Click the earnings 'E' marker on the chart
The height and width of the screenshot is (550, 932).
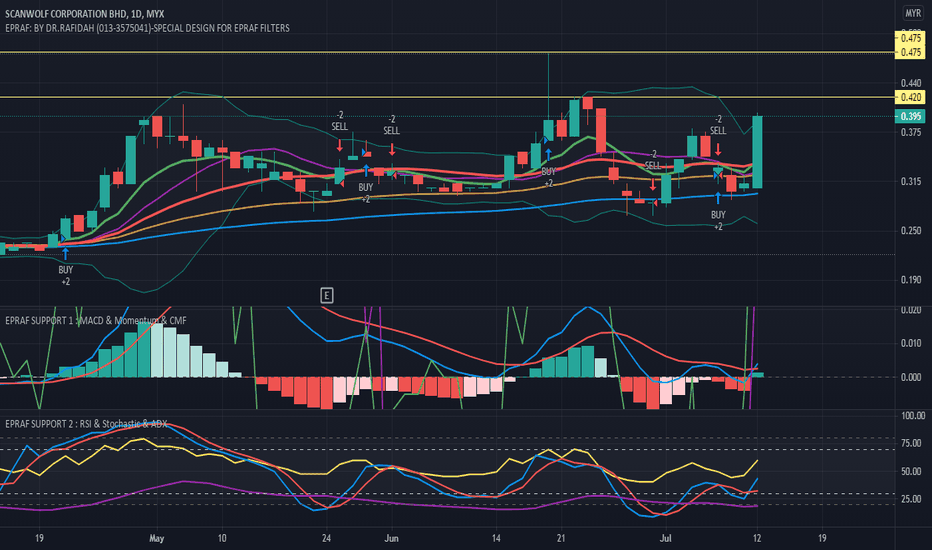[326, 296]
